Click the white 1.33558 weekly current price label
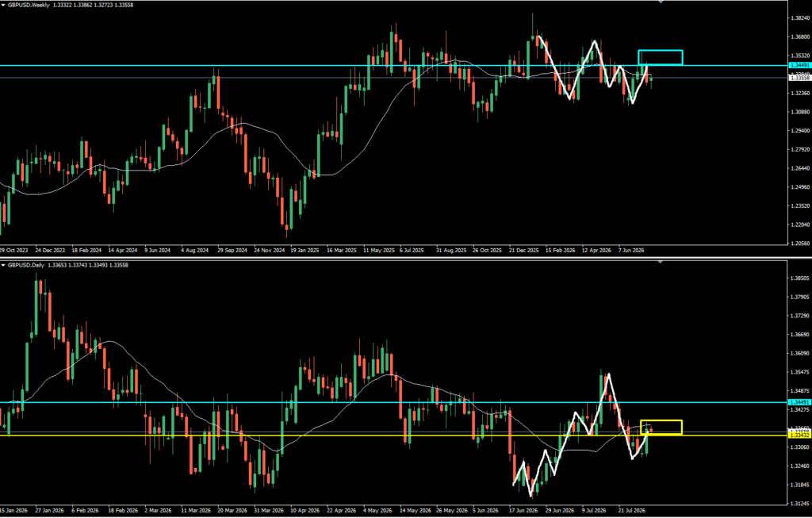Screen dimensions: 812x518 799,78
